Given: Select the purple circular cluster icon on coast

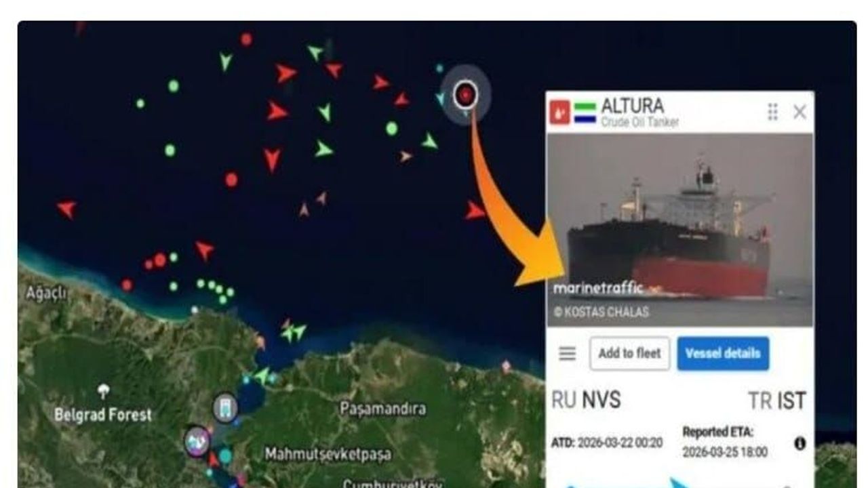Looking at the screenshot, I should click(x=197, y=441).
